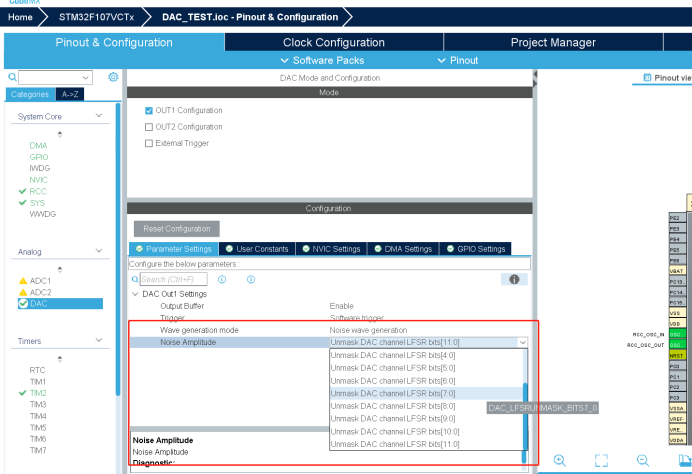Fit pinout view to screen icon
The height and width of the screenshot is (474, 692).
click(601, 460)
